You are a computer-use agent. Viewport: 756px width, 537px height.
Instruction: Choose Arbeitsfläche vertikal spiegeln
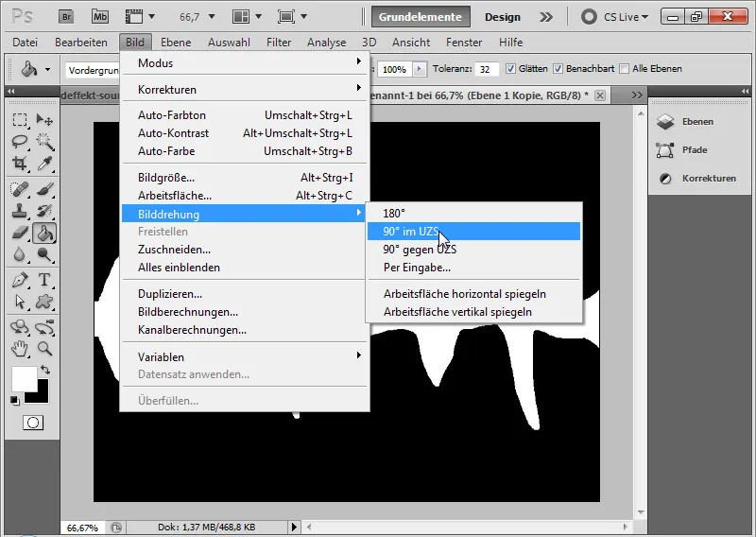[473, 312]
